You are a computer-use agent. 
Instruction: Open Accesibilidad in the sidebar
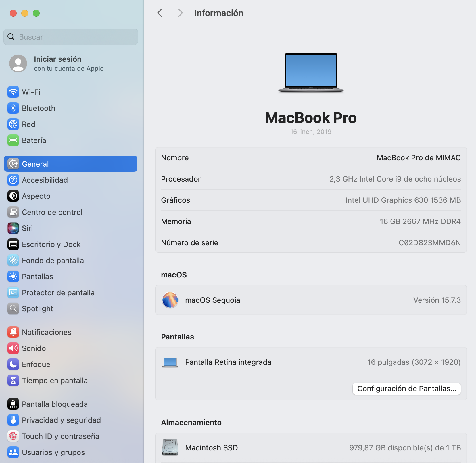(45, 180)
